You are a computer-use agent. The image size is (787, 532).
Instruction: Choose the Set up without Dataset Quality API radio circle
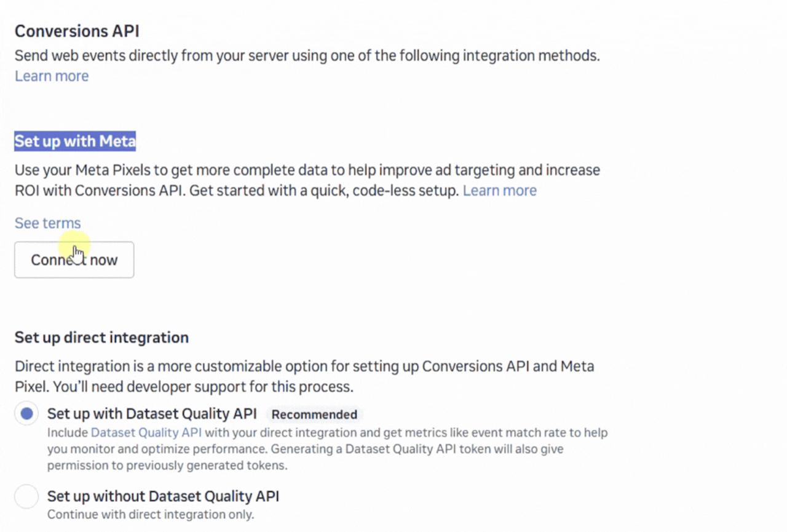pos(26,496)
